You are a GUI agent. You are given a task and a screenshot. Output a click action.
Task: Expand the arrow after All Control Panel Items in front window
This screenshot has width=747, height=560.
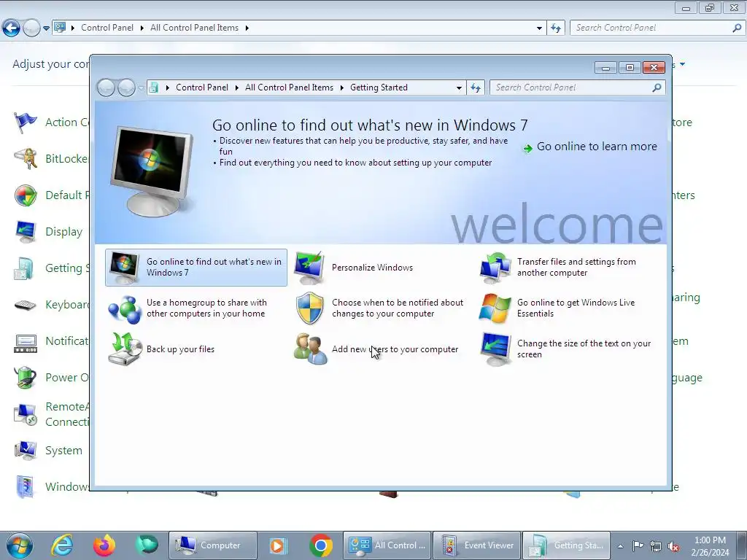click(342, 87)
